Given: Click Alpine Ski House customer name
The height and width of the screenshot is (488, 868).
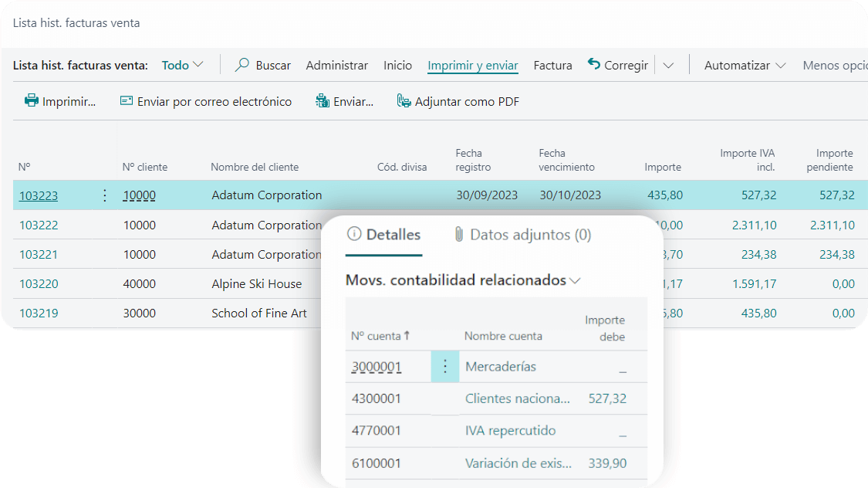Looking at the screenshot, I should pyautogui.click(x=257, y=283).
